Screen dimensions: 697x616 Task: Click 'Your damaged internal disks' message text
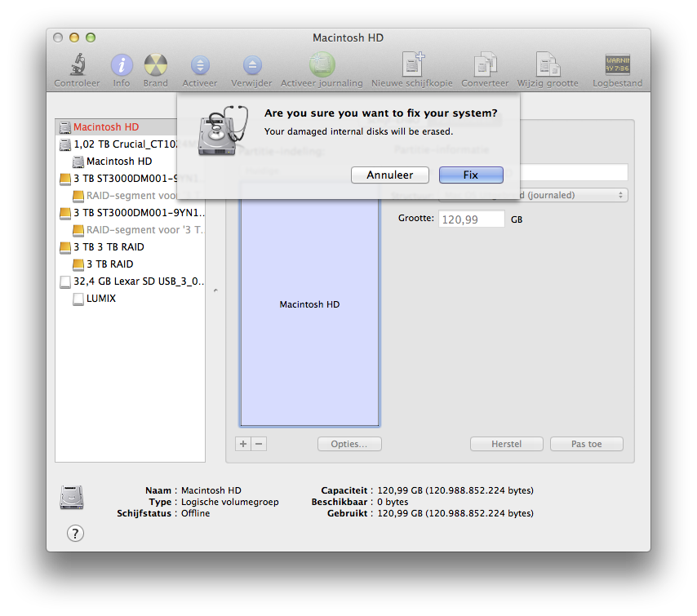coord(358,131)
